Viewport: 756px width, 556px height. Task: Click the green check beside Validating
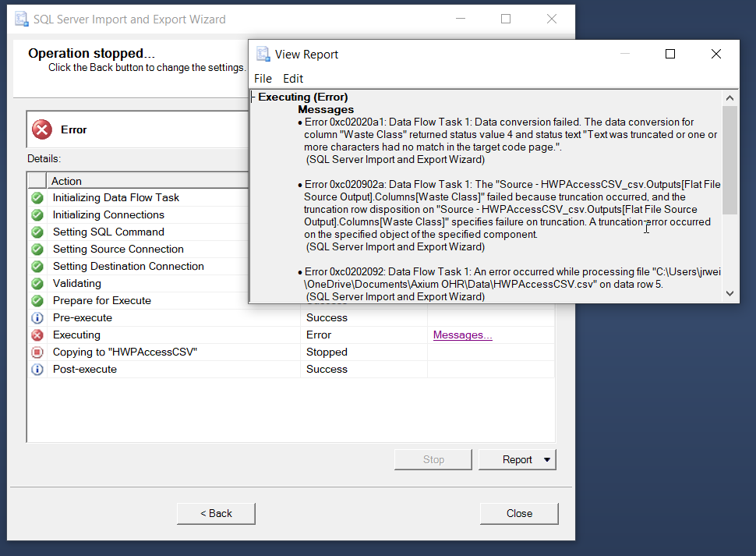point(37,284)
